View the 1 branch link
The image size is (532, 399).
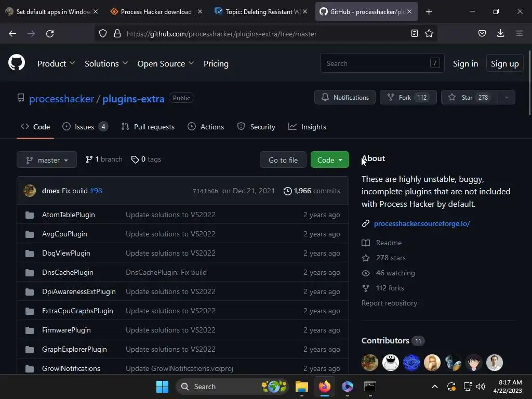coord(104,159)
